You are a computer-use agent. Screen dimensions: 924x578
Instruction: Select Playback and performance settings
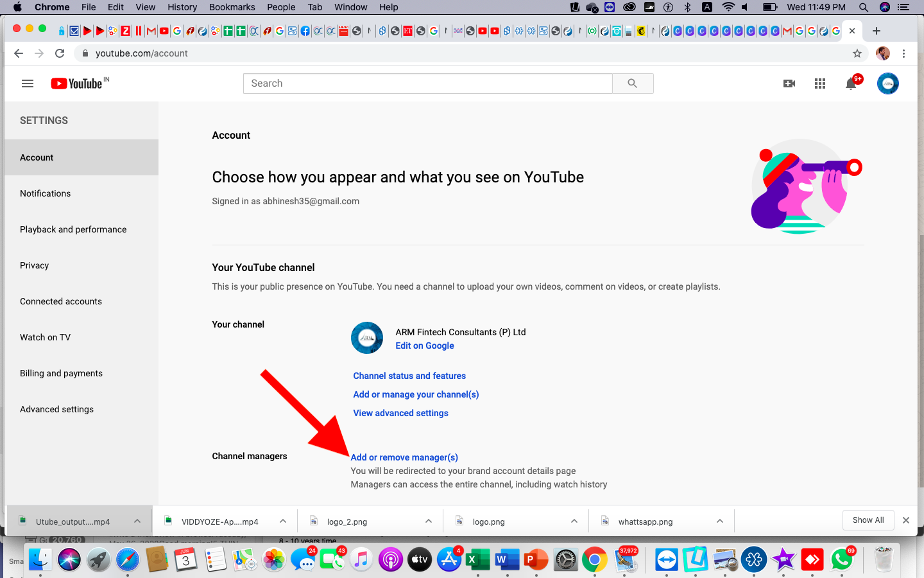tap(81, 229)
